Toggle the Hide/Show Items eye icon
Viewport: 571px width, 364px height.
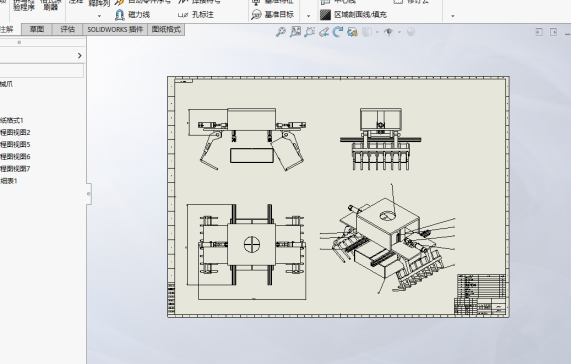pyautogui.click(x=389, y=32)
